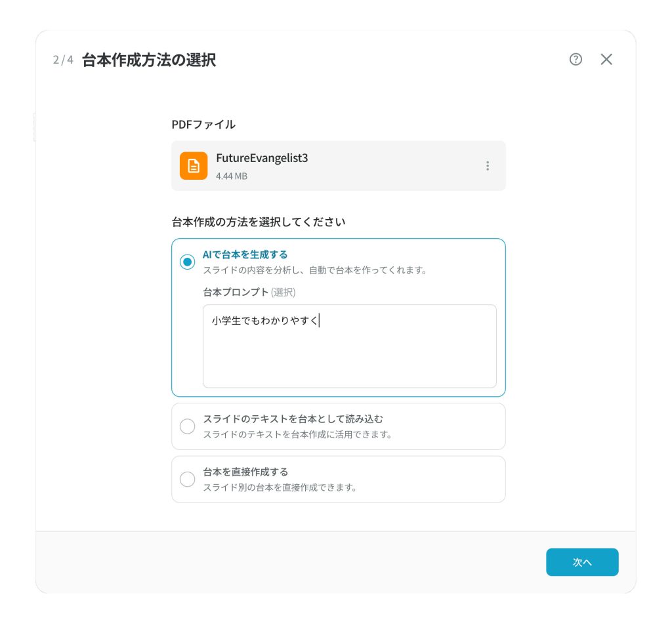Click the FutureEvangelist3 file name
Image resolution: width=672 pixels, height=635 pixels.
click(262, 158)
